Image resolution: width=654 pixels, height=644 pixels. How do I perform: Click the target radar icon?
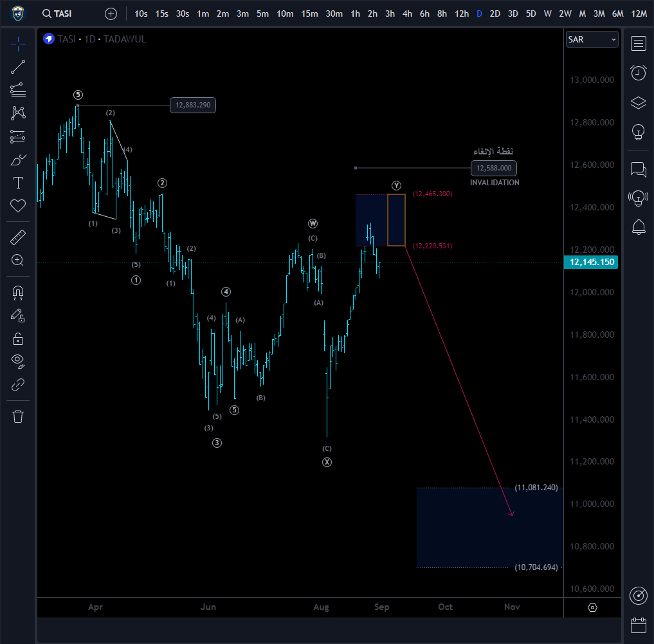[x=638, y=596]
